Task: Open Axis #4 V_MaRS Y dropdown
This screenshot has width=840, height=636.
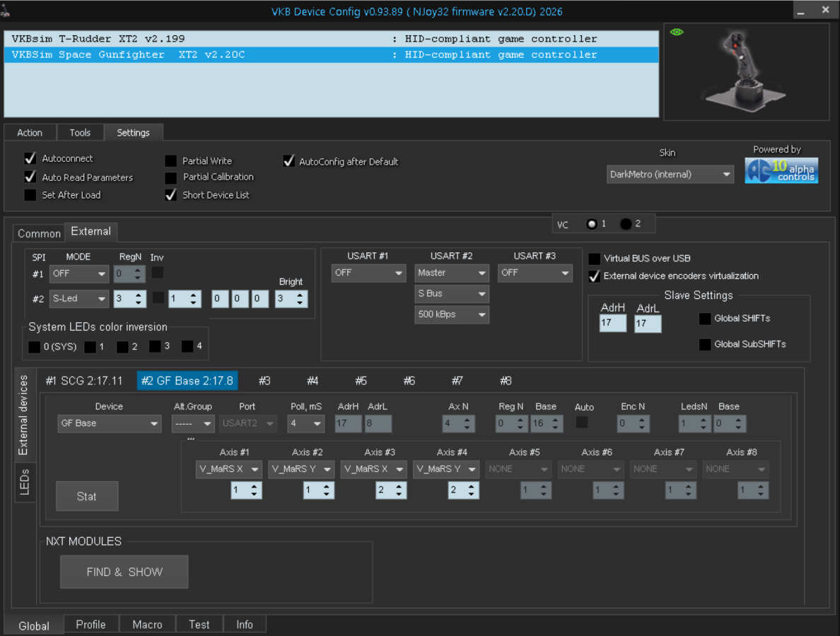Action: 445,469
